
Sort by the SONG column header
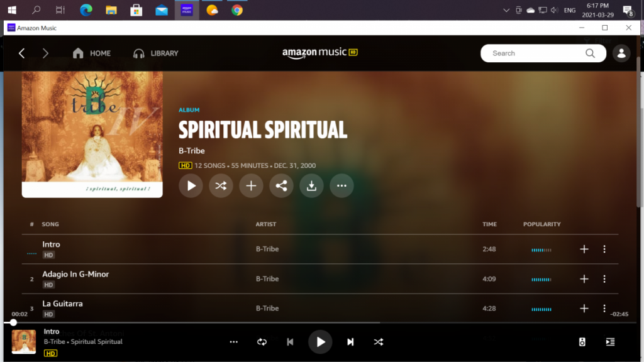[x=50, y=224]
